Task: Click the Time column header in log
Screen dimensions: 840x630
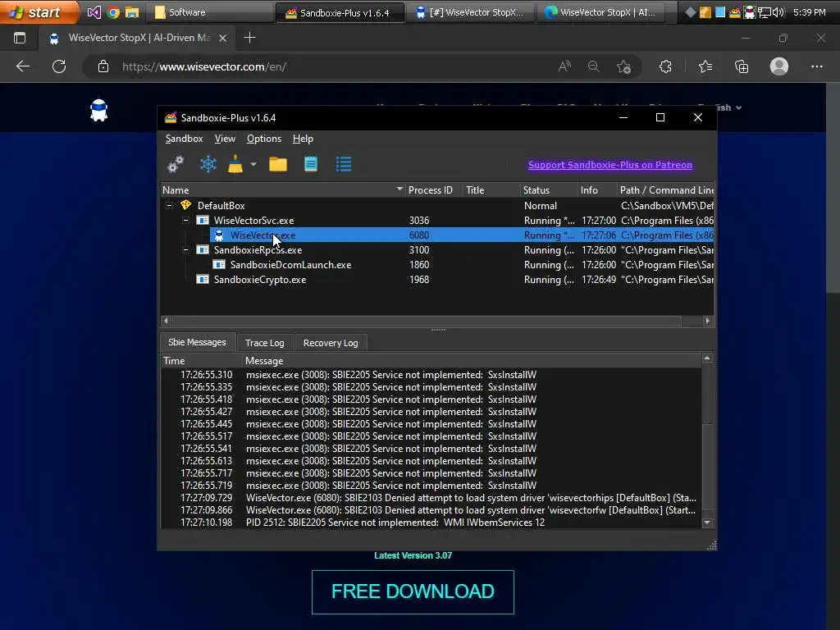Action: point(202,361)
